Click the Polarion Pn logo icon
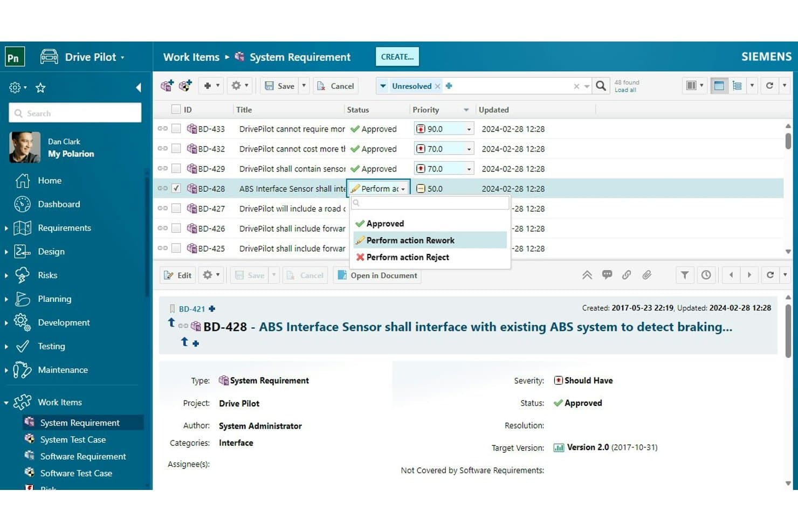The width and height of the screenshot is (798, 532). tap(15, 57)
